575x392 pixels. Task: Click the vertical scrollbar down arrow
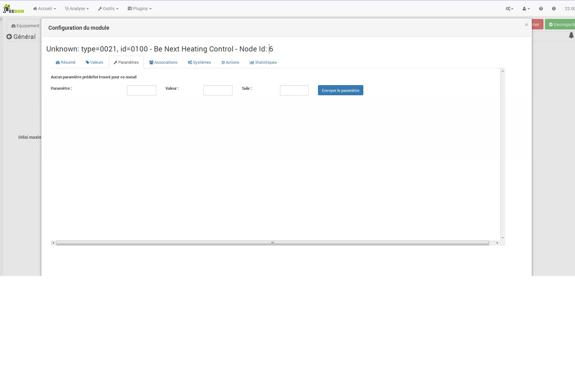pos(503,238)
